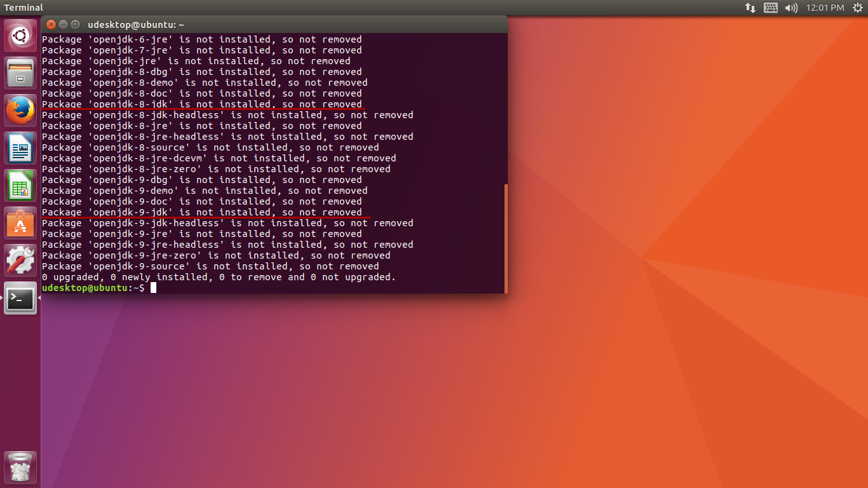Click the line with 'openjdk-9-dbg'

coord(202,180)
